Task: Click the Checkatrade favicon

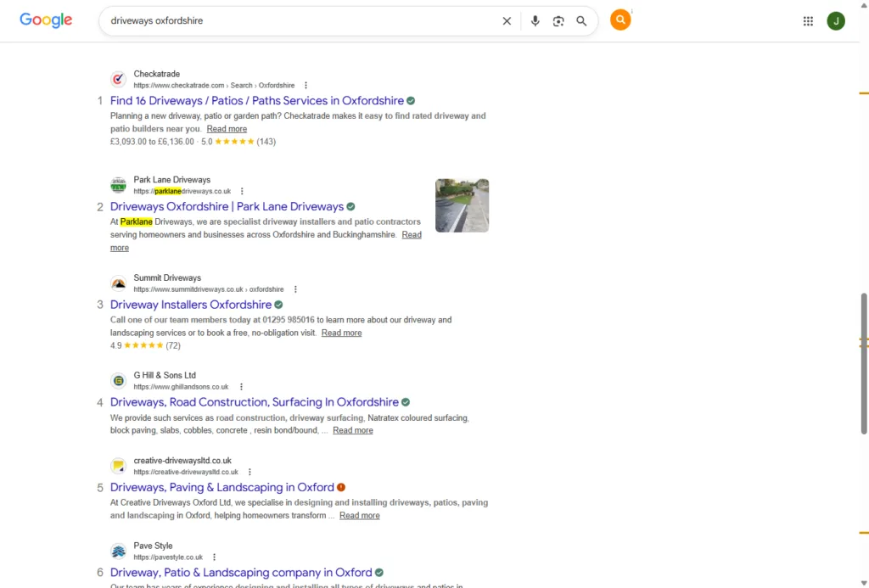Action: click(x=118, y=79)
